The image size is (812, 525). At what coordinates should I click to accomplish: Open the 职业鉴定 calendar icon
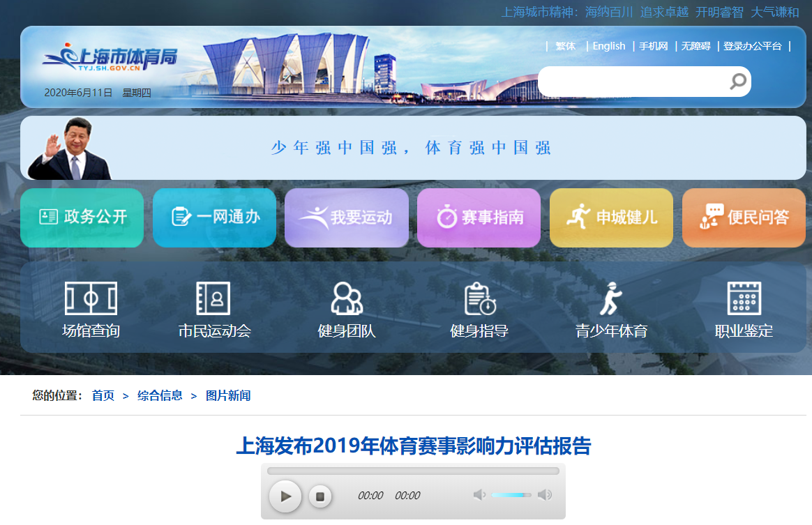point(744,298)
